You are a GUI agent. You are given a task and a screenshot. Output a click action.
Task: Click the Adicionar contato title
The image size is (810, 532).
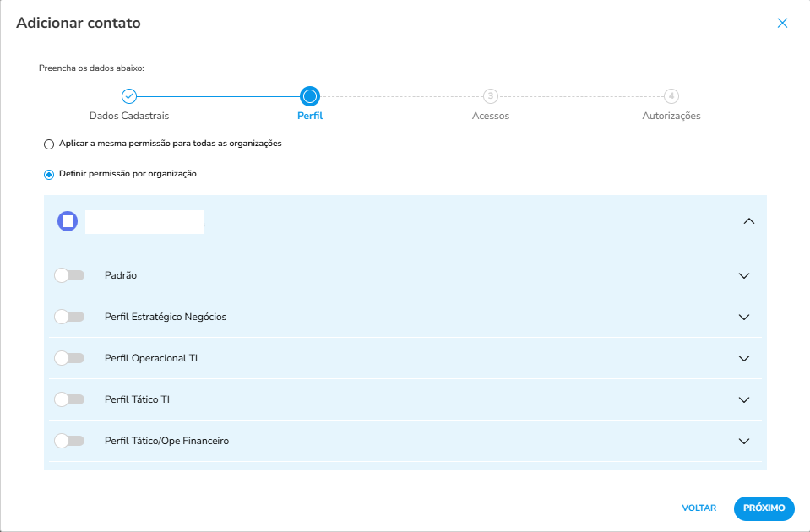pyautogui.click(x=79, y=24)
